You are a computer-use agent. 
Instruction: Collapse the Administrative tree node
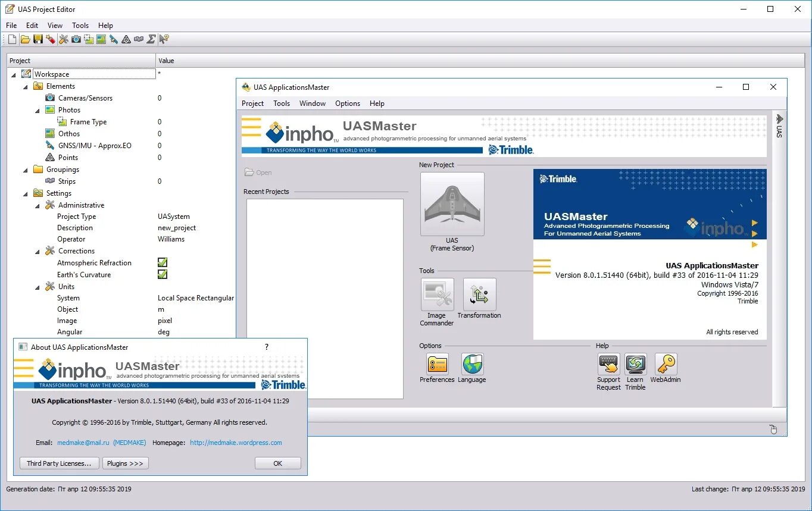(38, 205)
